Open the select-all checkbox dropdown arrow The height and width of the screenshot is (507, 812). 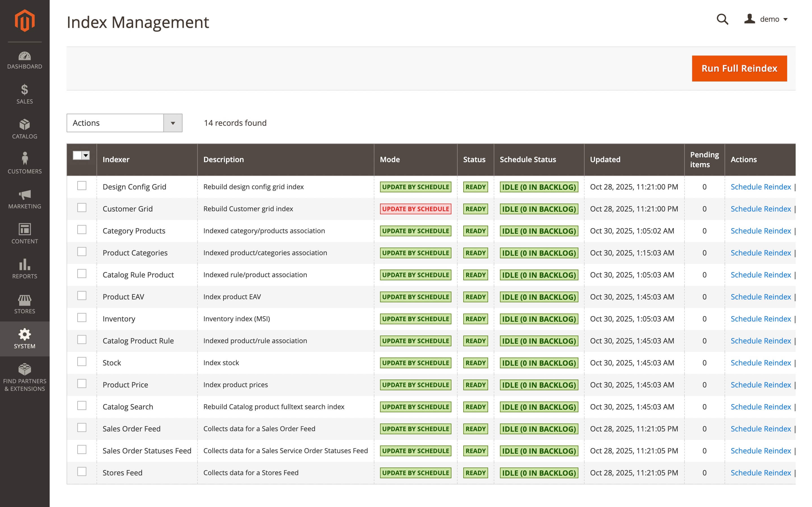(x=86, y=155)
